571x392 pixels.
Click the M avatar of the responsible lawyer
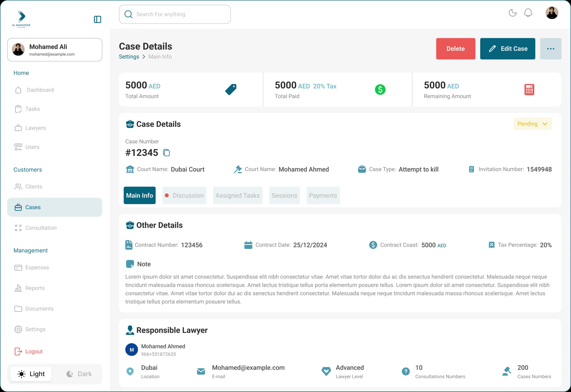click(131, 350)
